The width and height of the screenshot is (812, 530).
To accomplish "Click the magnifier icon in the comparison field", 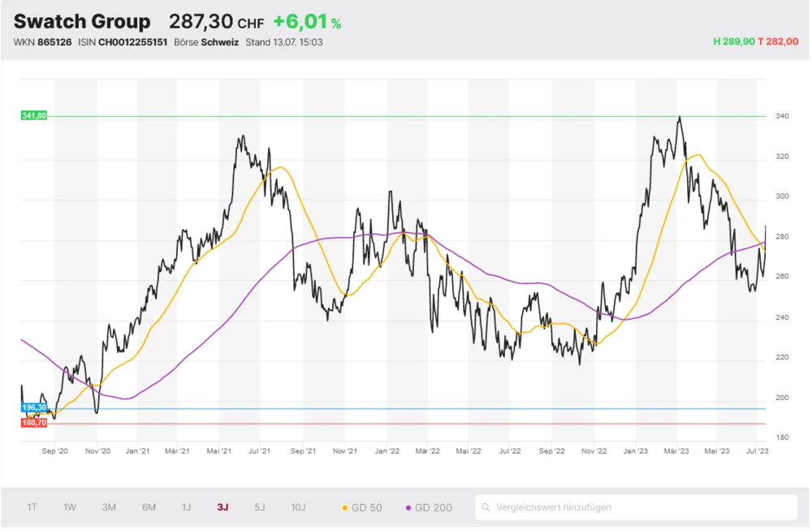I will click(x=486, y=508).
